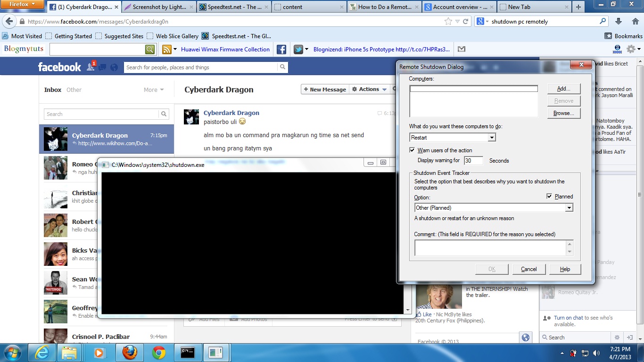Open mail envelope icon in toolbar

click(462, 49)
